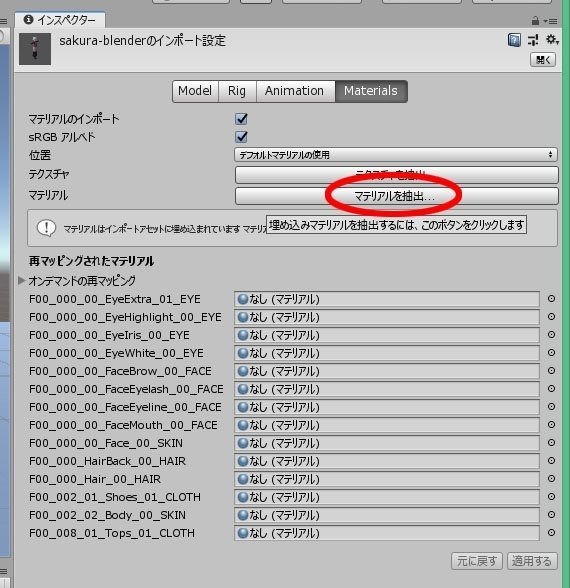Click the F00_000_00_FaceEyeline_00_FACE label
Screen dimensions: 570x588
(x=125, y=407)
